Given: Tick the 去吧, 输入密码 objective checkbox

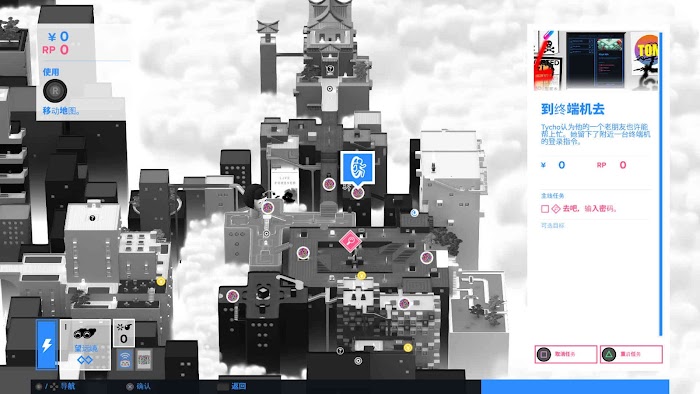Looking at the screenshot, I should (x=545, y=209).
